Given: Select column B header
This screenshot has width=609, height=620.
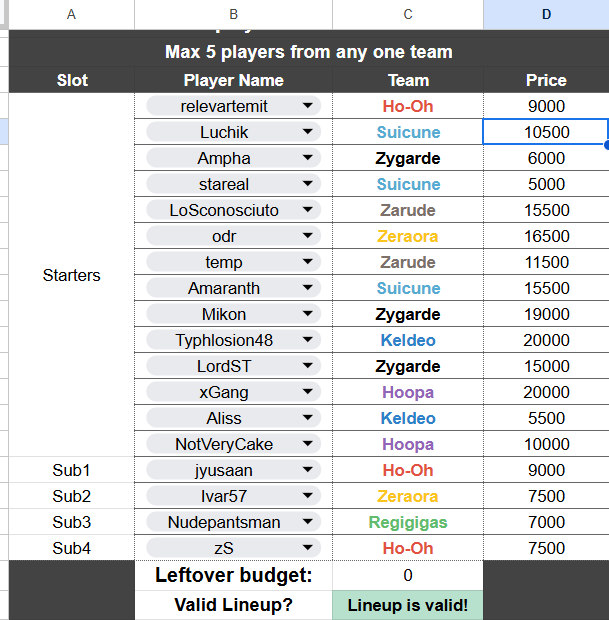Looking at the screenshot, I should click(233, 14).
